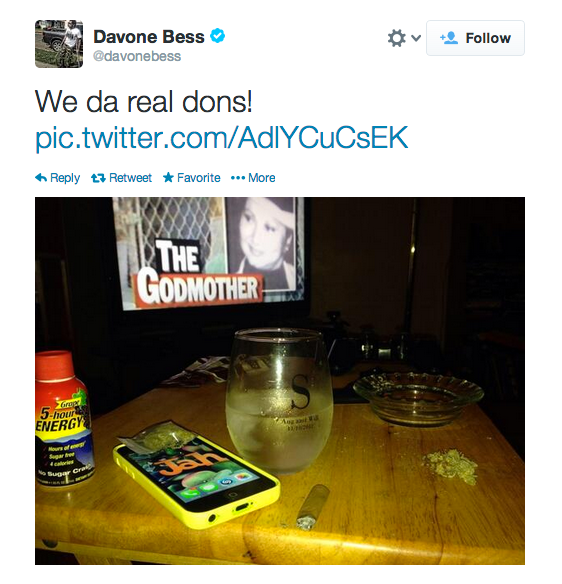Click the Favorite star icon
This screenshot has height=584, width=562.
168,177
